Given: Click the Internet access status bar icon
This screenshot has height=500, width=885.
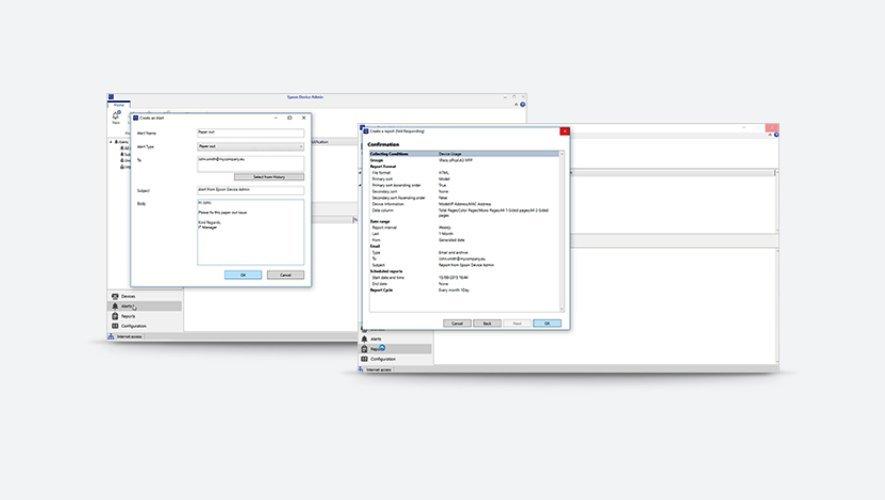Looking at the screenshot, I should [x=112, y=337].
